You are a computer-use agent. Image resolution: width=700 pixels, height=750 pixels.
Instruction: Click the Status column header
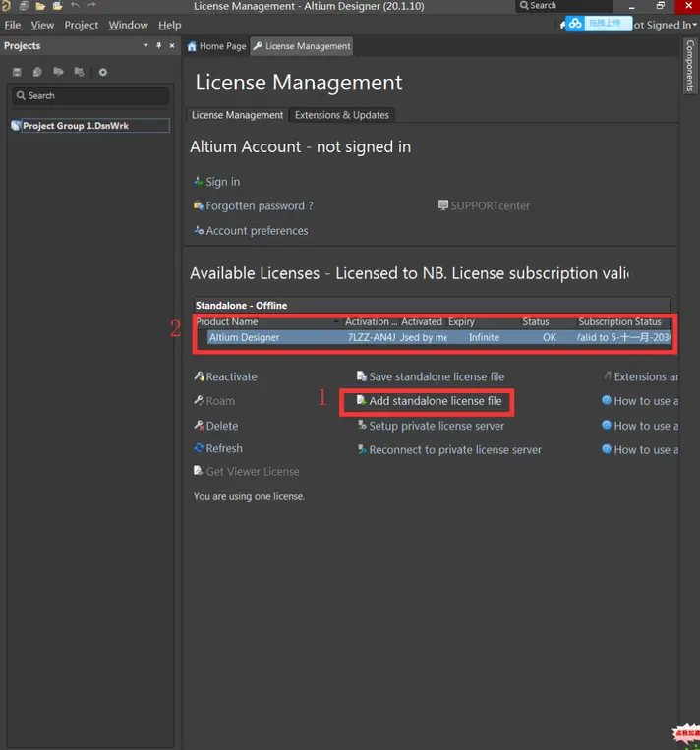[x=548, y=321]
